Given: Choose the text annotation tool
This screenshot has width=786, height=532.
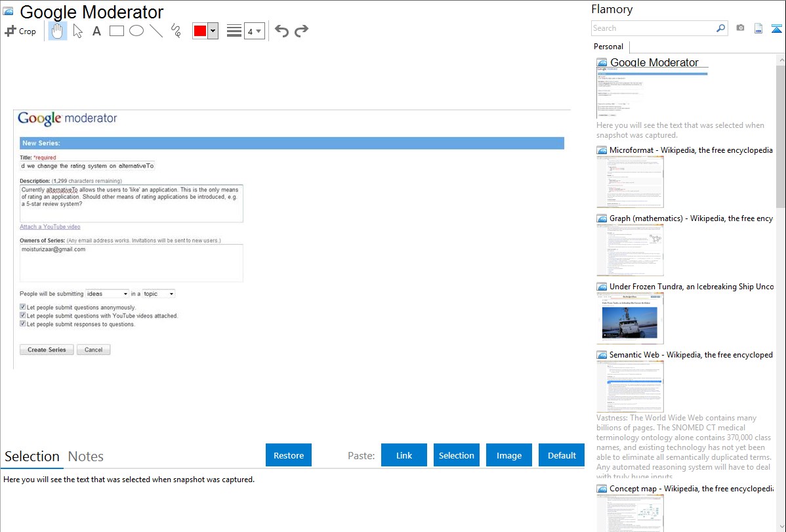Looking at the screenshot, I should pyautogui.click(x=96, y=31).
